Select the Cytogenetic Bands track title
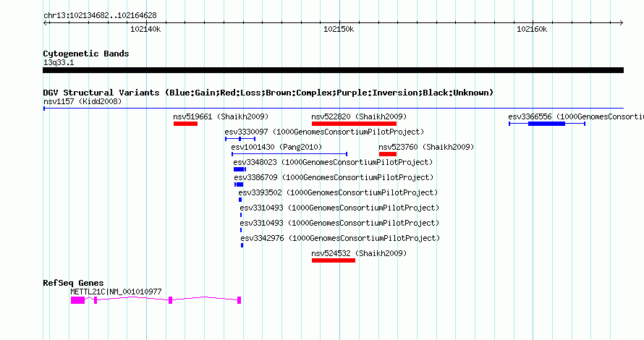Image resolution: width=644 pixels, height=340 pixels. tap(86, 54)
